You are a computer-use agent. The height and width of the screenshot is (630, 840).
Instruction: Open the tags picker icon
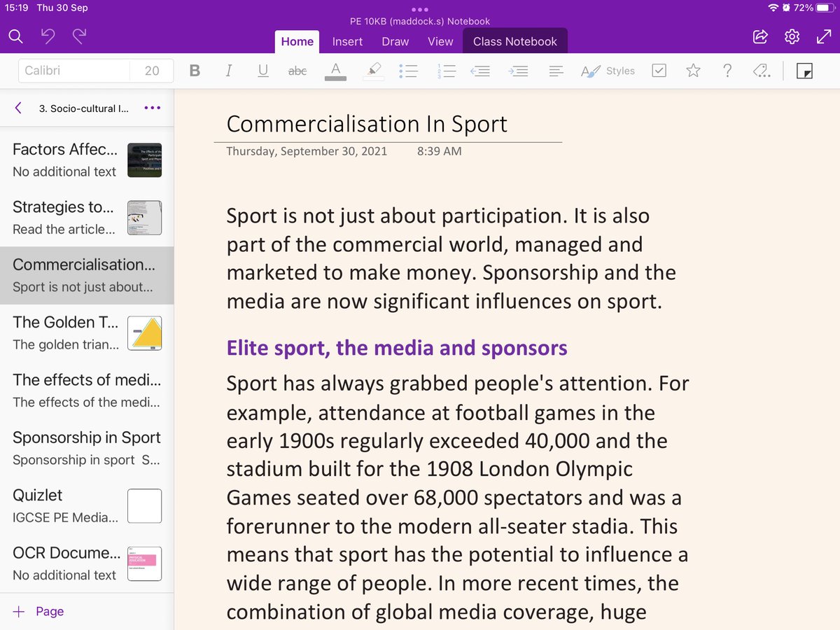pos(761,70)
